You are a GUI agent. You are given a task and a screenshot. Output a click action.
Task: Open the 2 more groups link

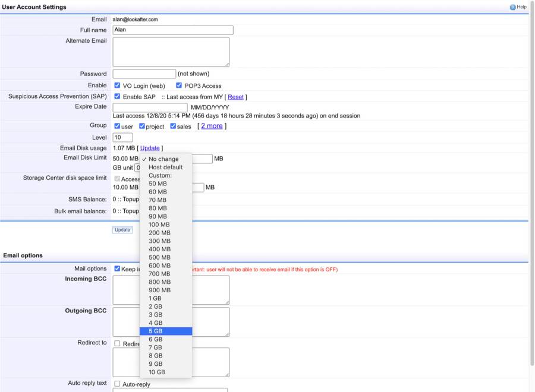(x=212, y=126)
